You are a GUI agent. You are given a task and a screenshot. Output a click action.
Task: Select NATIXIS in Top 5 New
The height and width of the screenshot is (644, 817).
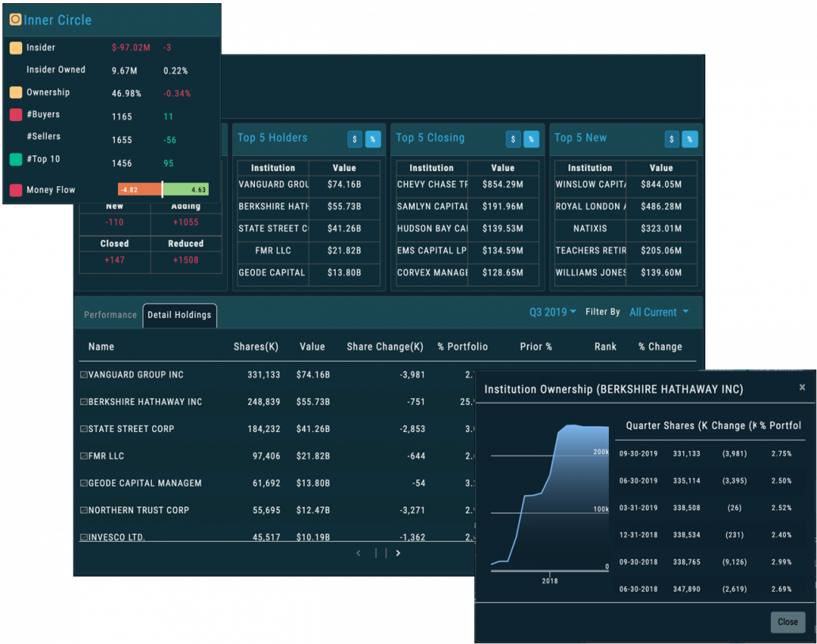point(591,229)
